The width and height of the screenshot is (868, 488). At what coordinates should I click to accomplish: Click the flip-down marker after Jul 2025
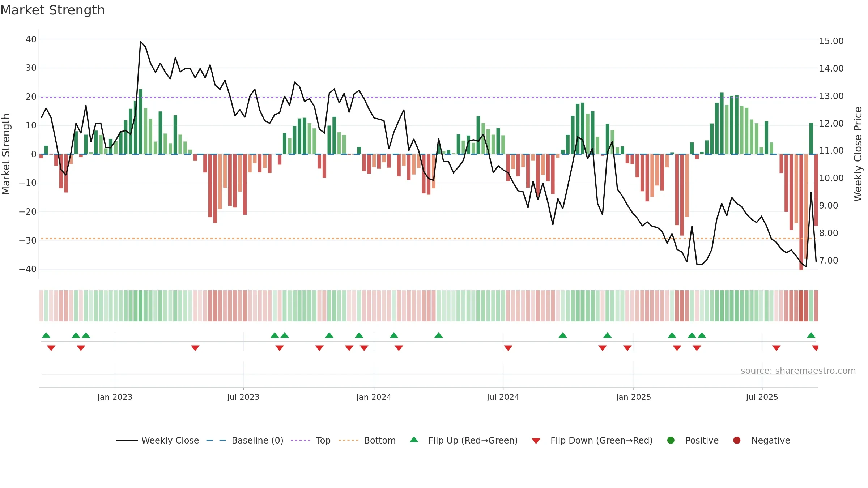[776, 348]
